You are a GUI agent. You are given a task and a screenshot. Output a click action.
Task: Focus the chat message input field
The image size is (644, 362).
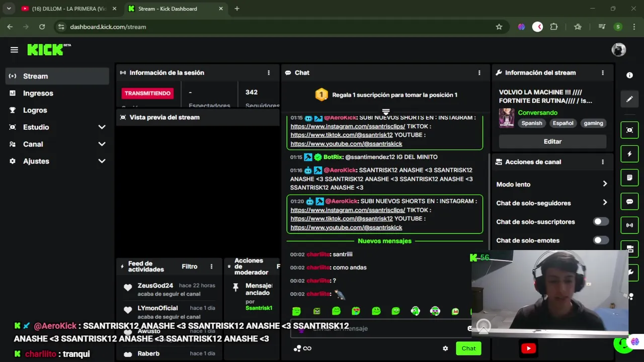pyautogui.click(x=380, y=328)
